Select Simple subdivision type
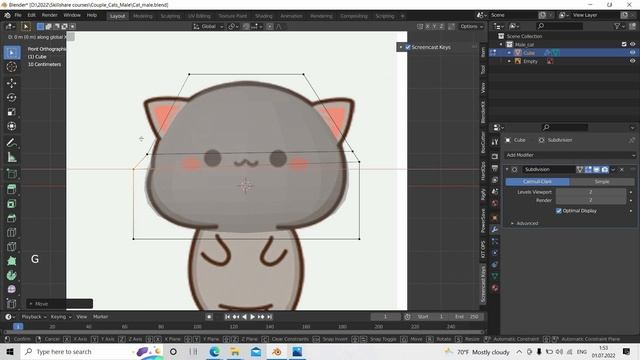This screenshot has height=360, width=640. pyautogui.click(x=602, y=182)
